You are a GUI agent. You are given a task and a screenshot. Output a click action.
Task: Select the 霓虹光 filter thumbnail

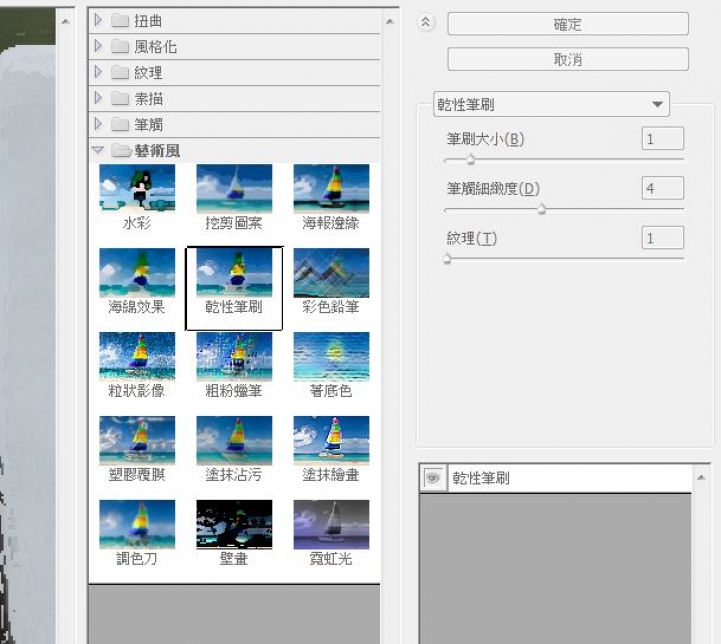pyautogui.click(x=331, y=524)
